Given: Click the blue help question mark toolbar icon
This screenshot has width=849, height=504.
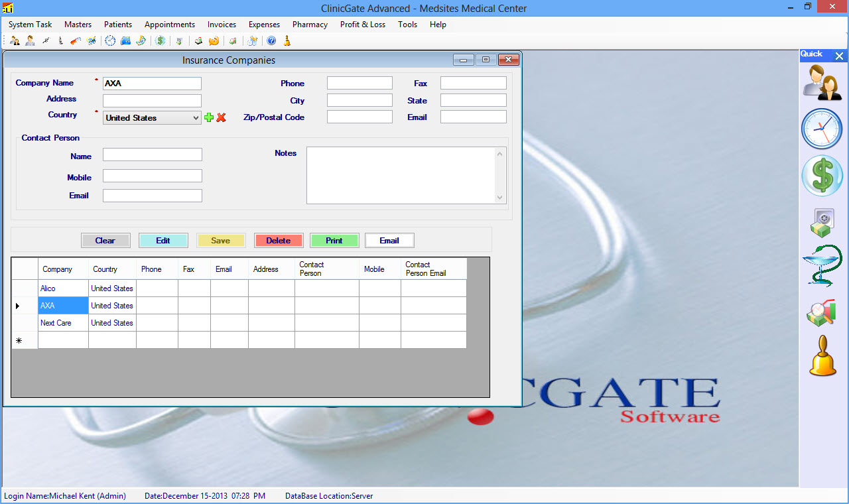Looking at the screenshot, I should coord(271,40).
